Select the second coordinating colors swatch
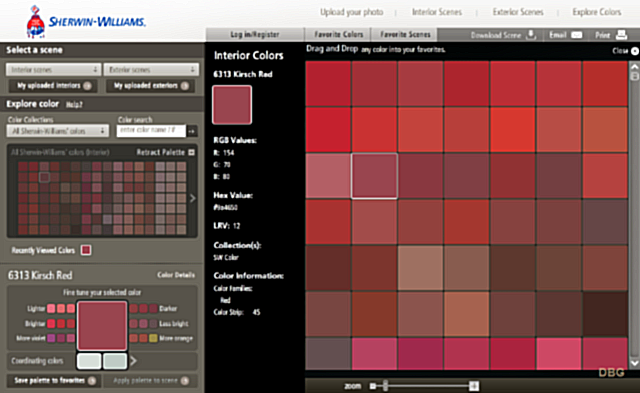The image size is (640, 393). point(115,361)
